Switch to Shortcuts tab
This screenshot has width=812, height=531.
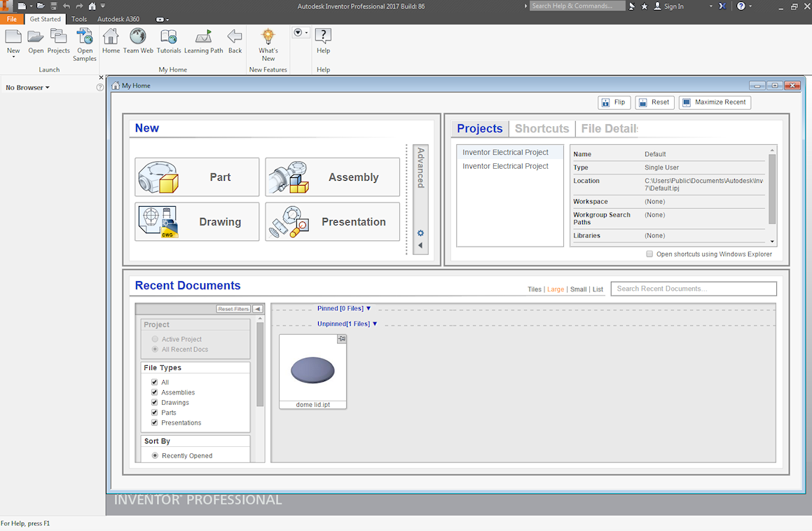(x=542, y=128)
